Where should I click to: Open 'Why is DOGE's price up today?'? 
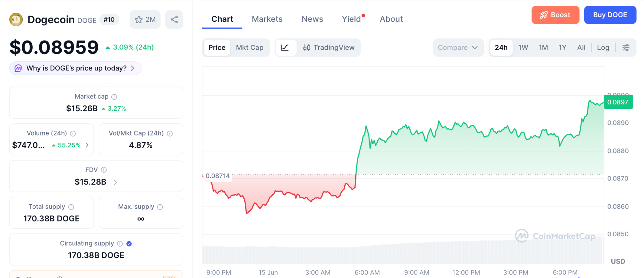75,68
